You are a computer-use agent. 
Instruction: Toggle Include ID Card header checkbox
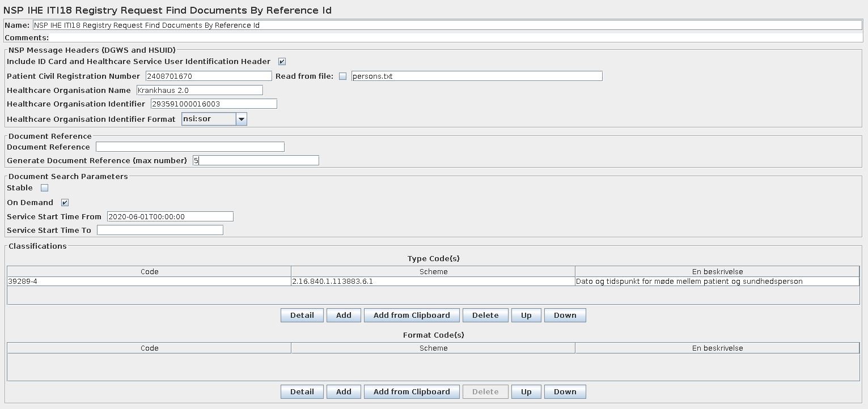282,62
